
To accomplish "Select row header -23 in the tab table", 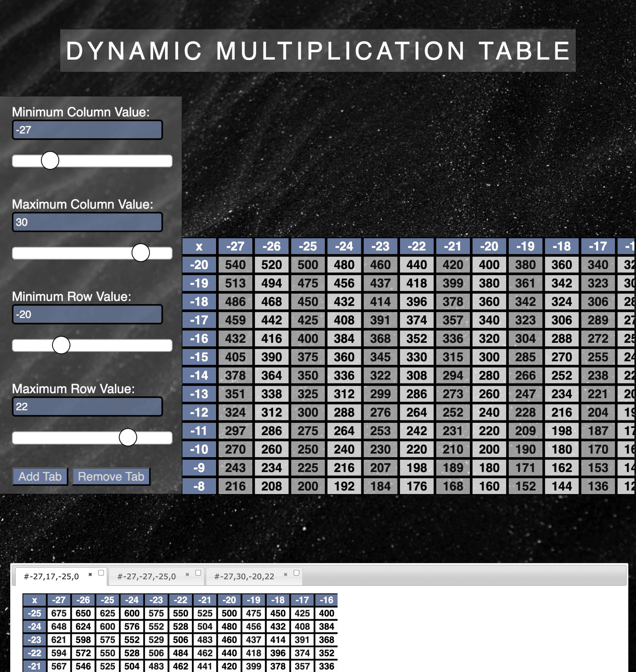I will tap(35, 640).
